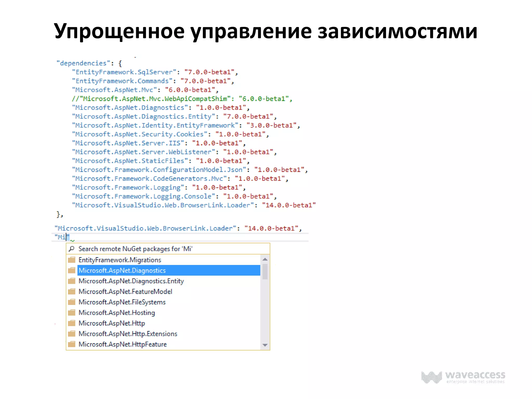Click folder icon beside EntityFramework.Migrations
The image size is (532, 399).
72,260
